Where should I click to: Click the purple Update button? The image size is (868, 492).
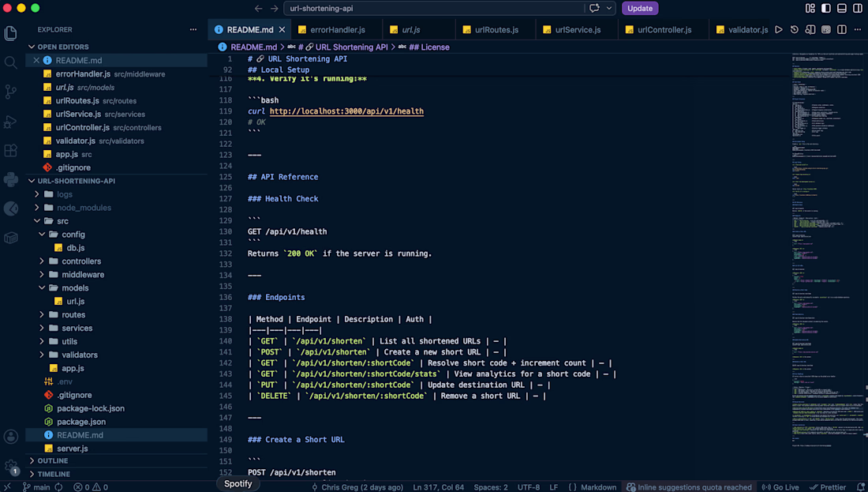pos(640,9)
